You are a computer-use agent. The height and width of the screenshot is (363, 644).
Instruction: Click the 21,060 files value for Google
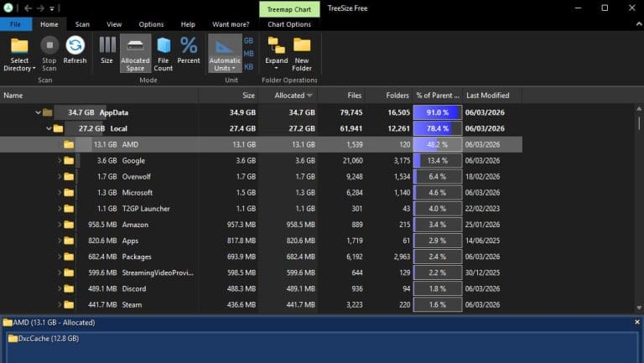tap(353, 161)
